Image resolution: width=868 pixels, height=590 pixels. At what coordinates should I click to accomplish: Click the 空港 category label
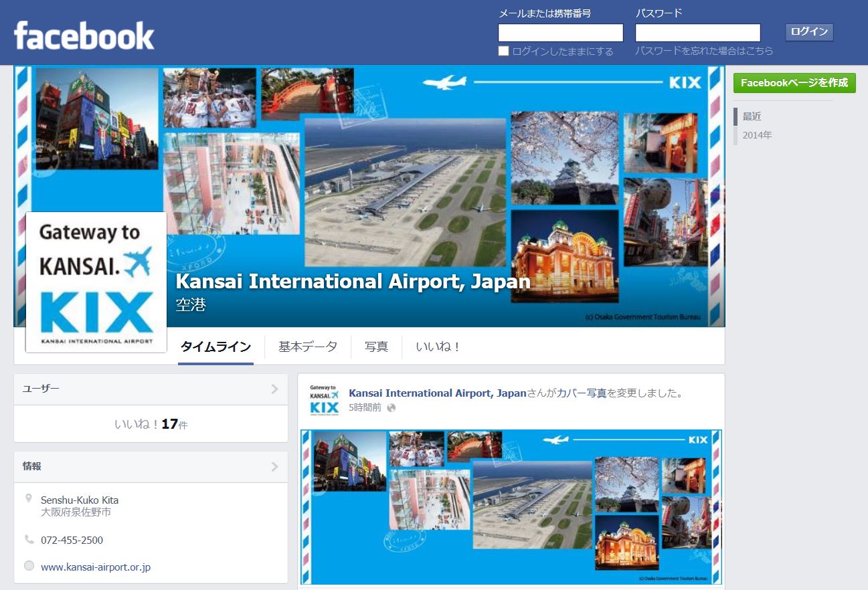tap(191, 305)
